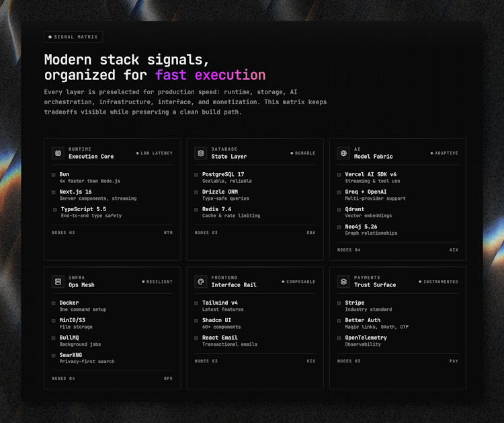Click 'NODES 04' in the Infra card

tap(63, 379)
